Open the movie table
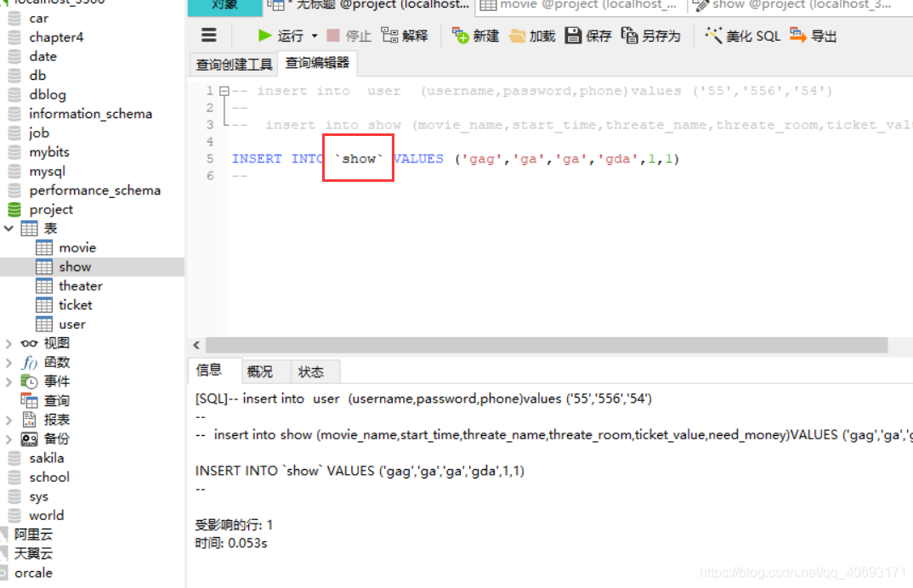Viewport: 913px width, 588px height. 77,248
